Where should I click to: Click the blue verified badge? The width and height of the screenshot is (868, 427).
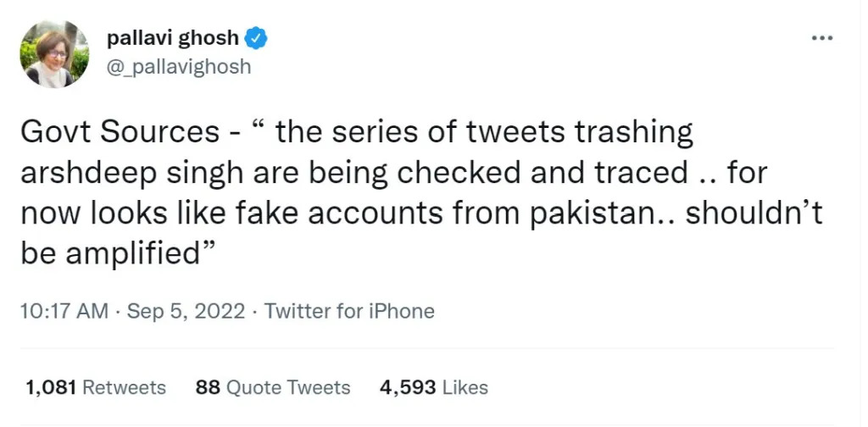257,38
